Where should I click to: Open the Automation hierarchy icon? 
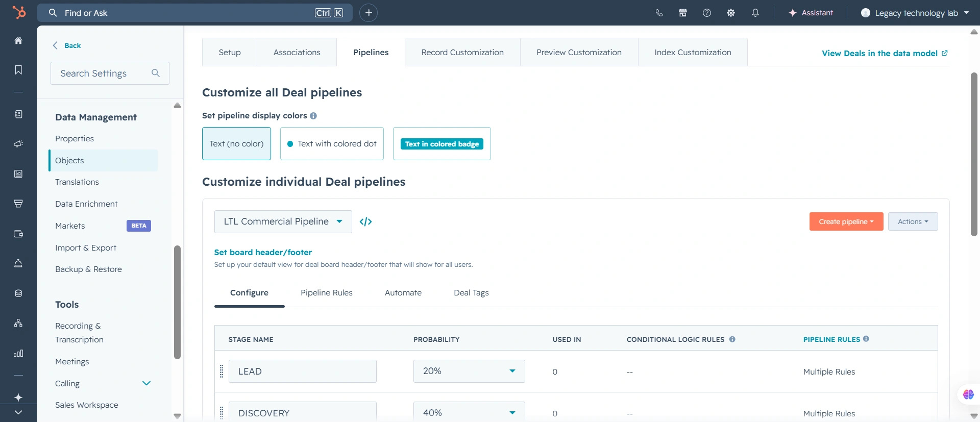coord(18,323)
